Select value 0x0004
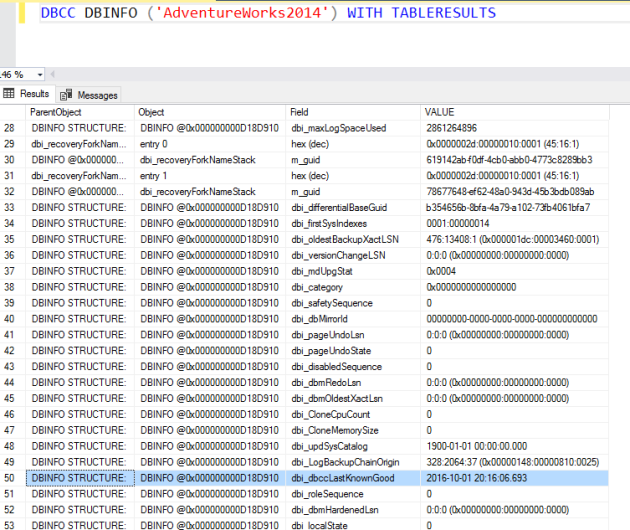This screenshot has width=630, height=530. (515, 271)
